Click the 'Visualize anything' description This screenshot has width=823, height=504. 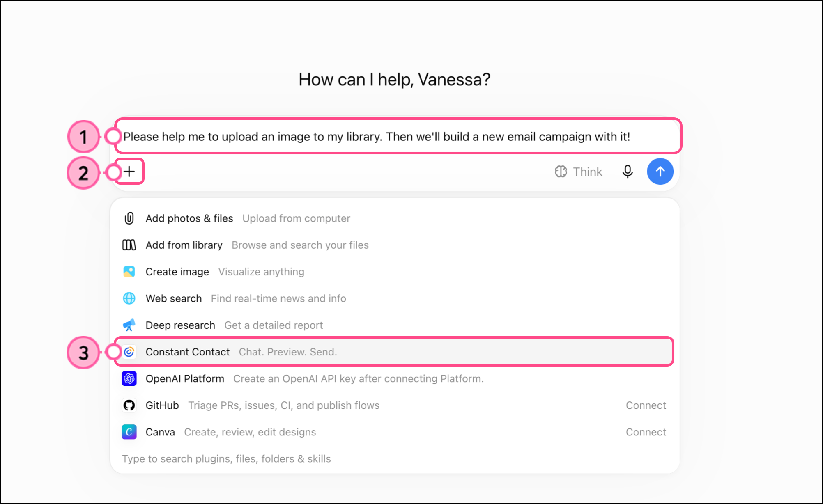(261, 272)
